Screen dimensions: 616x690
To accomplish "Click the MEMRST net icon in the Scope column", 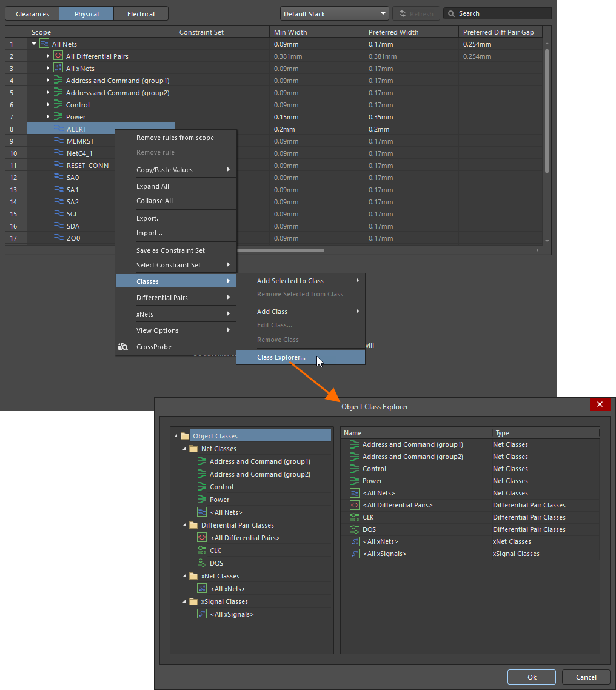I will [59, 141].
